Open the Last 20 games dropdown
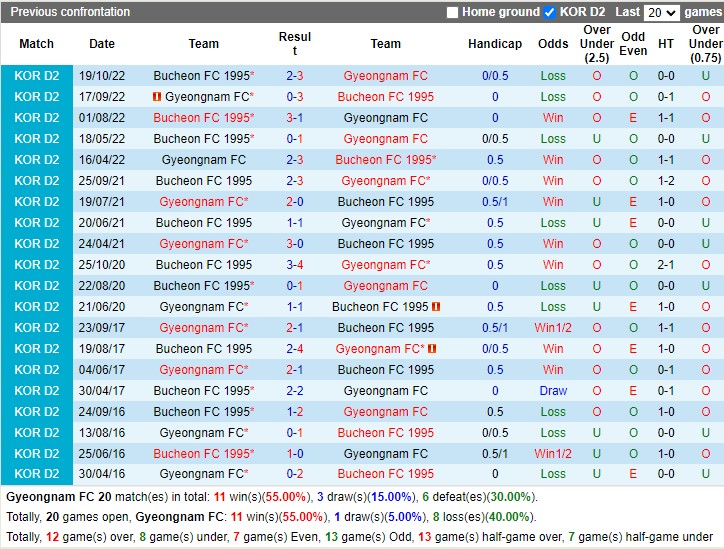Viewport: 724px width, 549px height. (662, 12)
